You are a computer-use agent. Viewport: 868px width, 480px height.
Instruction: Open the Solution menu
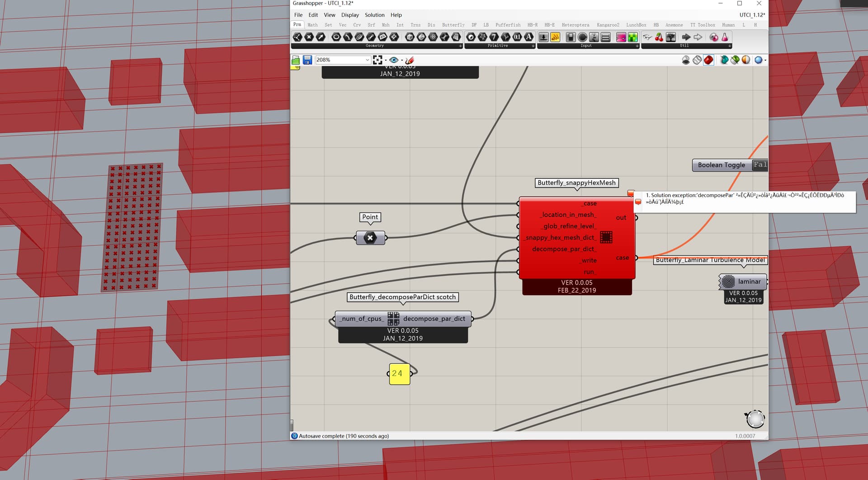pos(374,15)
